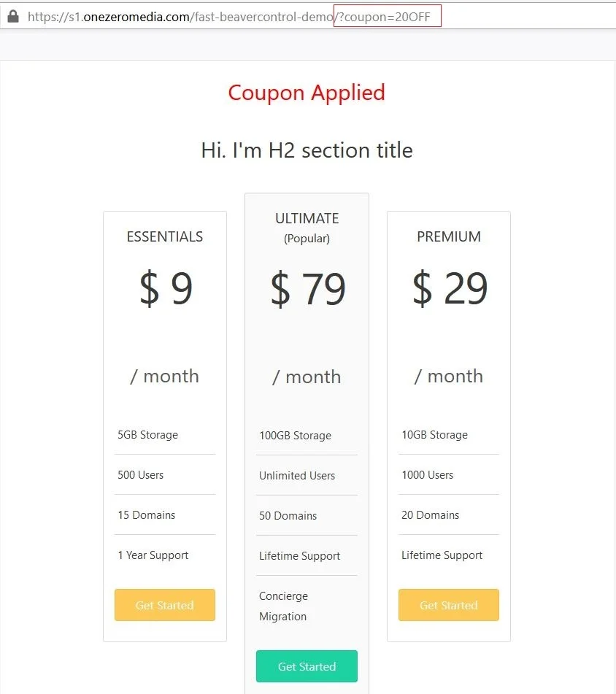Click the $ 29 price
This screenshot has width=616, height=694.
450,288
